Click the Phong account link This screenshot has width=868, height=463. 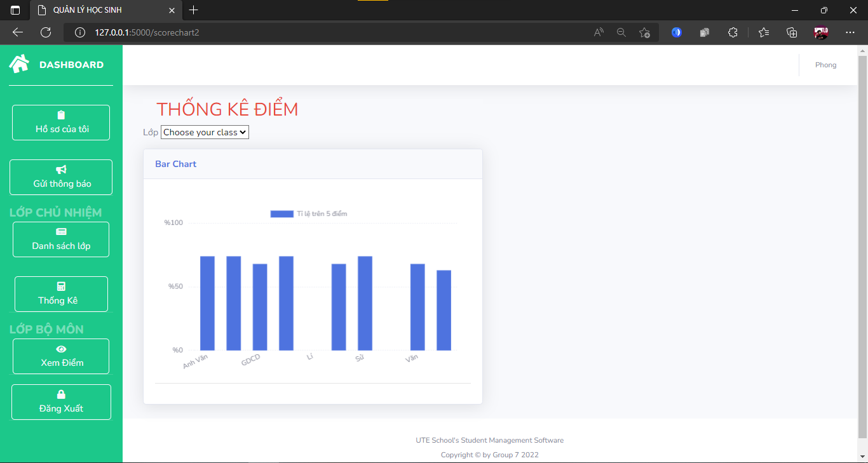[x=825, y=65]
